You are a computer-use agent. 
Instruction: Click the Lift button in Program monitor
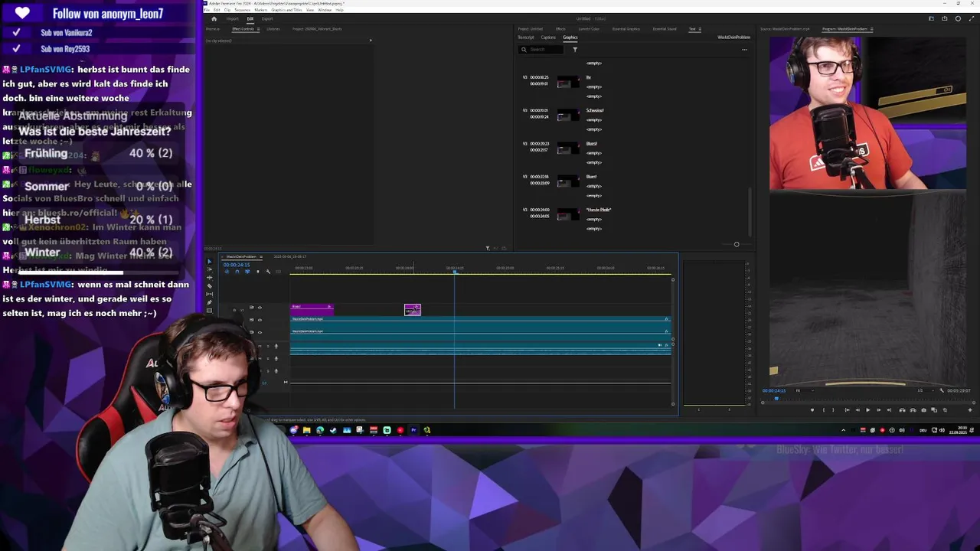coord(903,409)
